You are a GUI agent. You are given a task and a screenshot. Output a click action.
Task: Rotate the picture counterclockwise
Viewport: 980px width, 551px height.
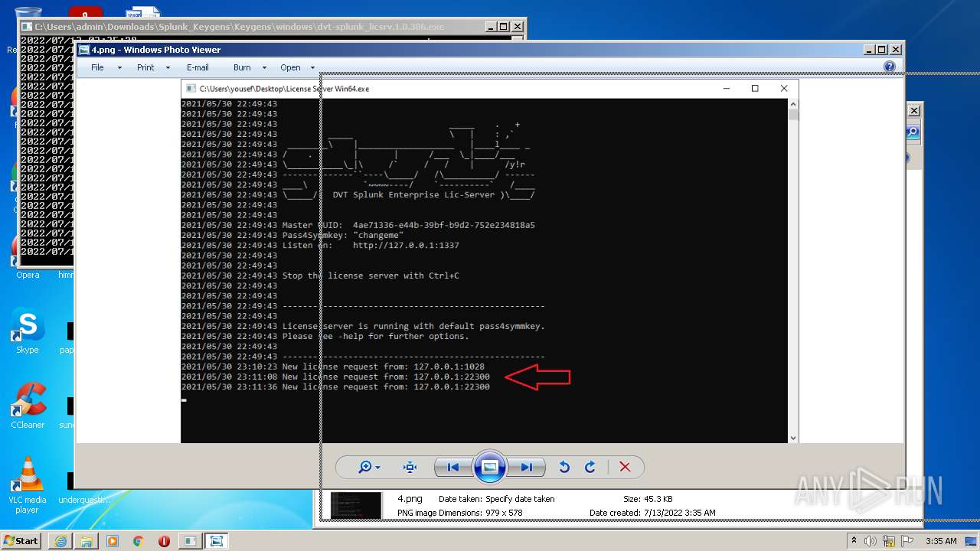click(564, 467)
